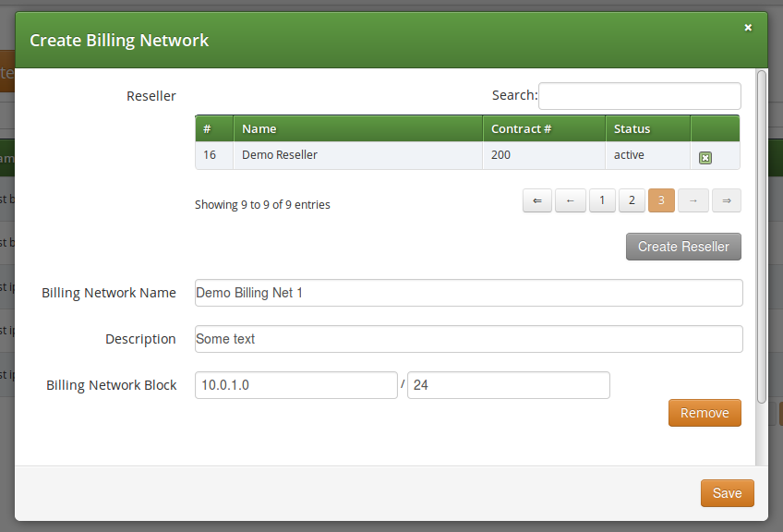
Task: Sort resellers by the Name column header
Action: (x=358, y=128)
